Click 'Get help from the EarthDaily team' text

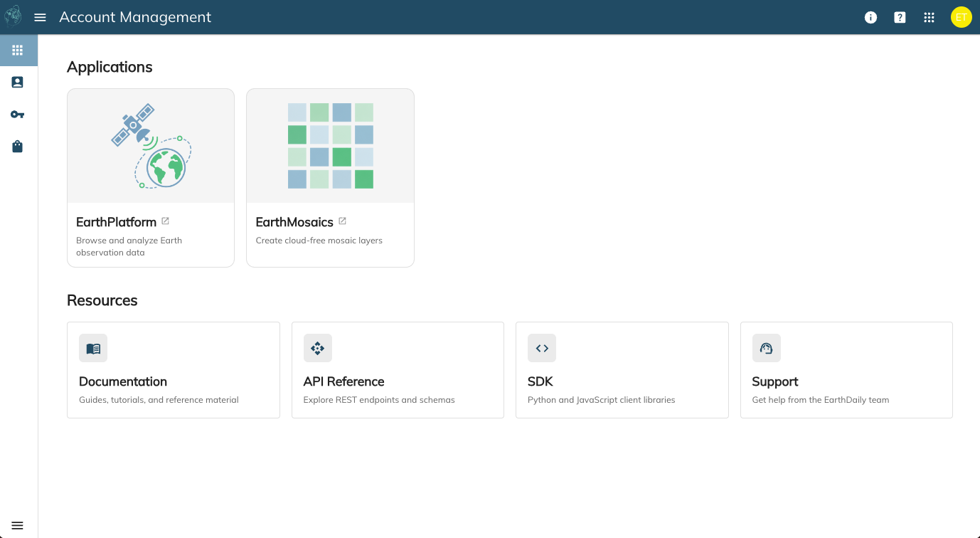(821, 400)
